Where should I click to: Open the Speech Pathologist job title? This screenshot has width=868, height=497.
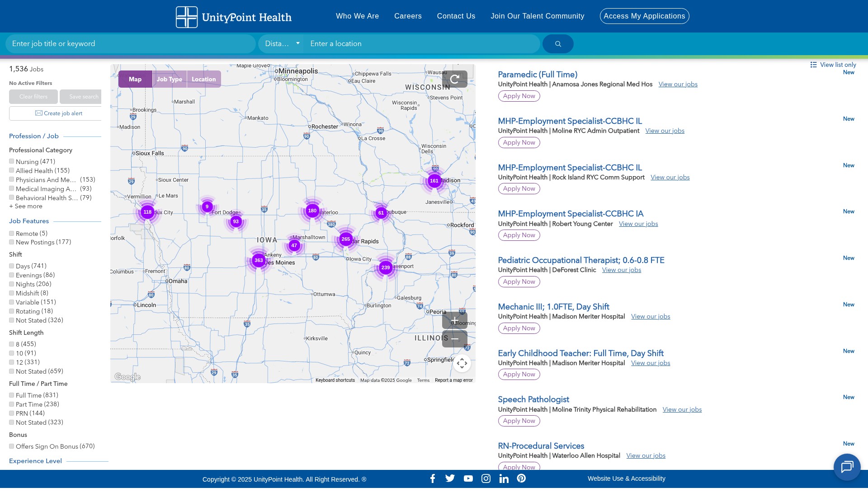tap(533, 399)
